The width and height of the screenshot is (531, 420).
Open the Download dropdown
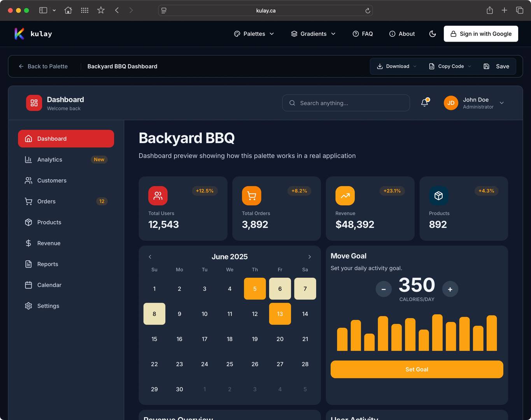tap(396, 66)
